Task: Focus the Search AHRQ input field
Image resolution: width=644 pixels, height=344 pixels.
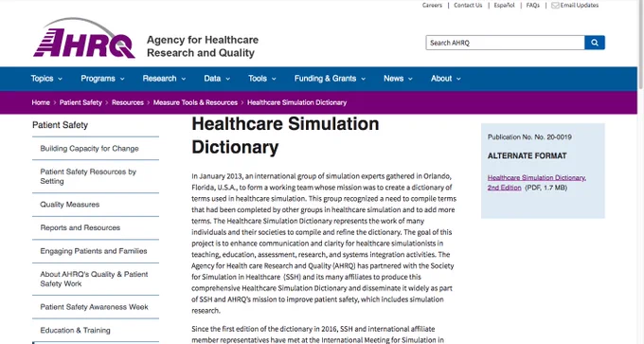Action: pos(505,43)
